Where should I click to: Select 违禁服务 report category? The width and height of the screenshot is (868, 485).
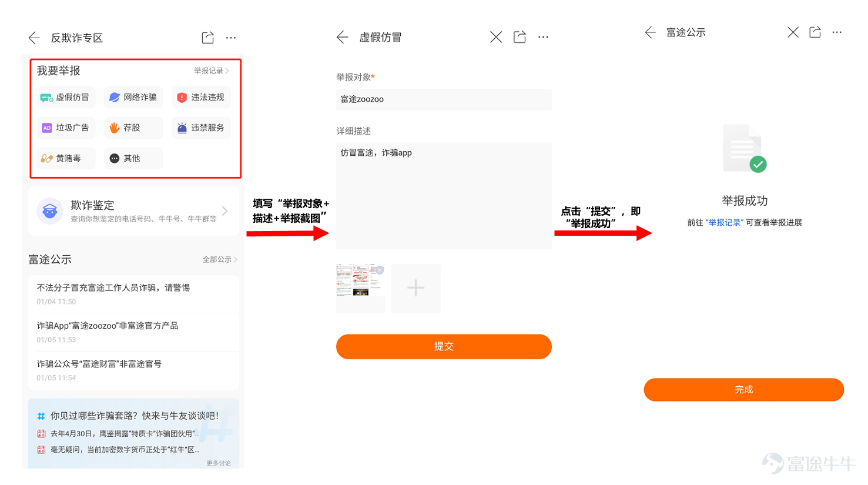click(x=201, y=128)
